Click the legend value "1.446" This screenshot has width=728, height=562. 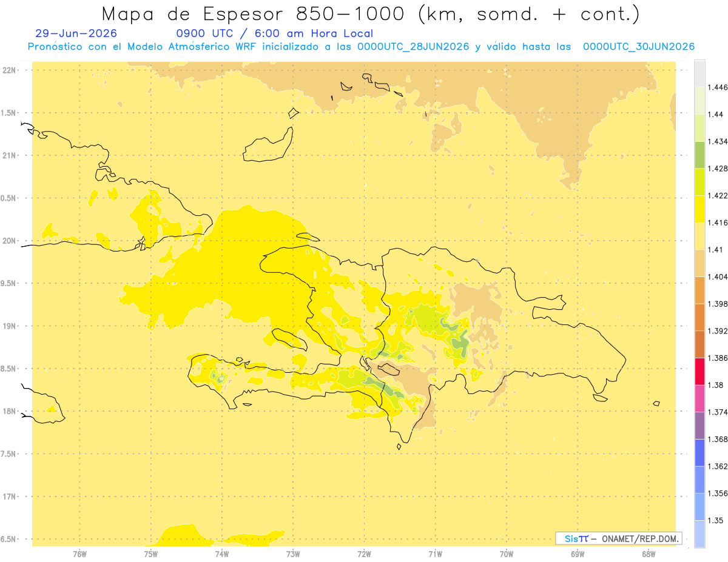pos(718,87)
